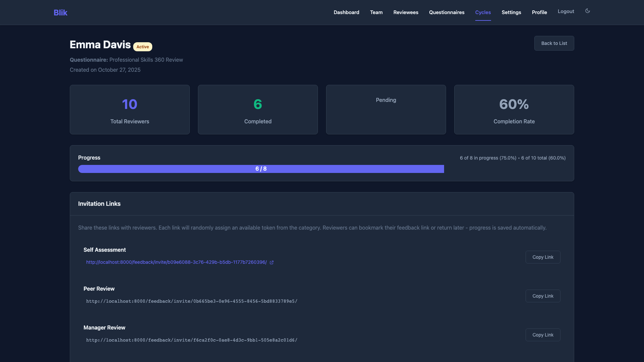Open the Questionnaires page
The height and width of the screenshot is (362, 644).
tap(447, 12)
